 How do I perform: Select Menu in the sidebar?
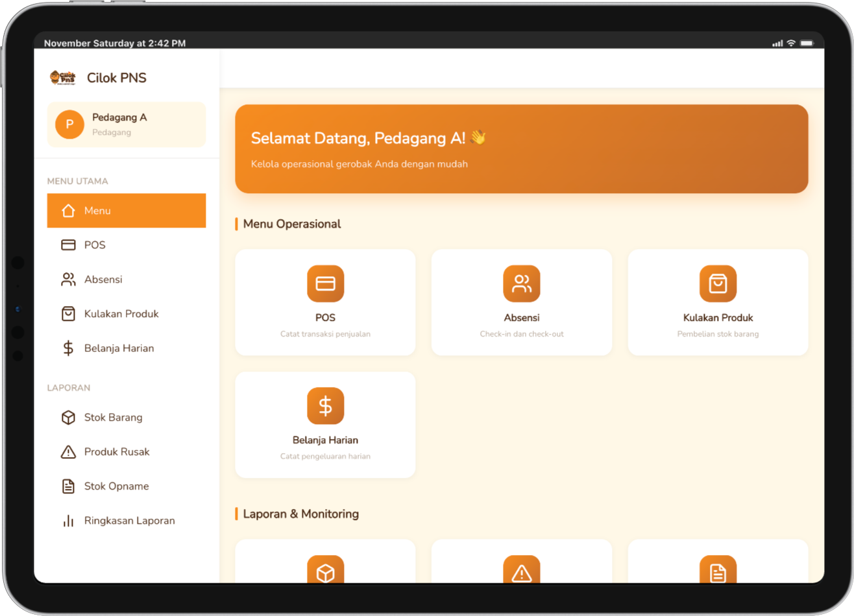coord(126,211)
